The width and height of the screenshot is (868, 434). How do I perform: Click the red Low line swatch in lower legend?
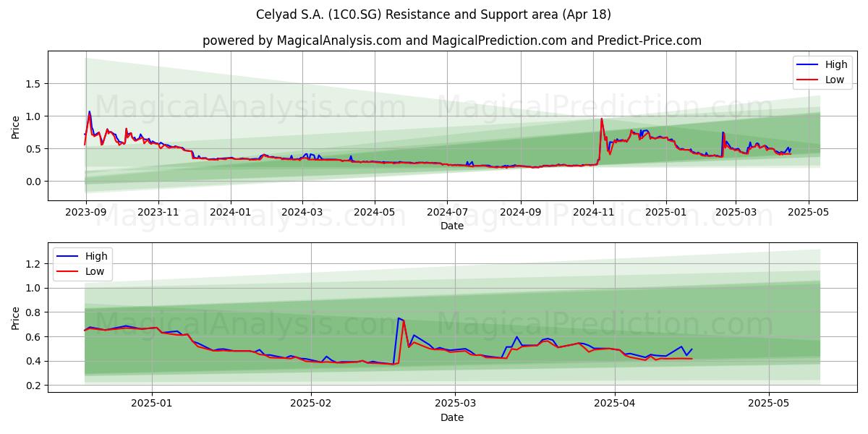[x=68, y=272]
